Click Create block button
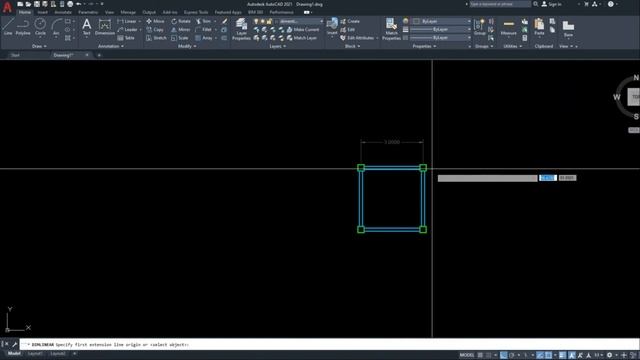Screen dimensions: 640x360 pos(350,21)
